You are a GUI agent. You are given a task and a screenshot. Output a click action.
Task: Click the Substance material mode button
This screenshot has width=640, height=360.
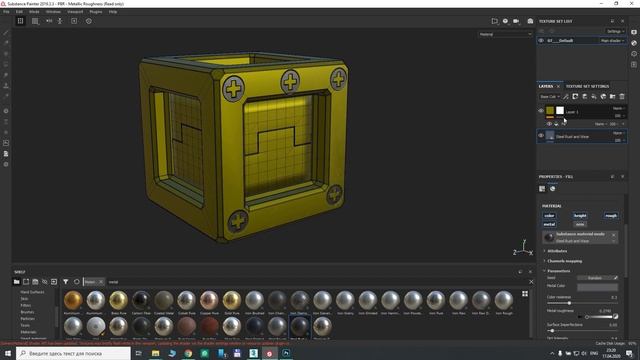(x=580, y=237)
